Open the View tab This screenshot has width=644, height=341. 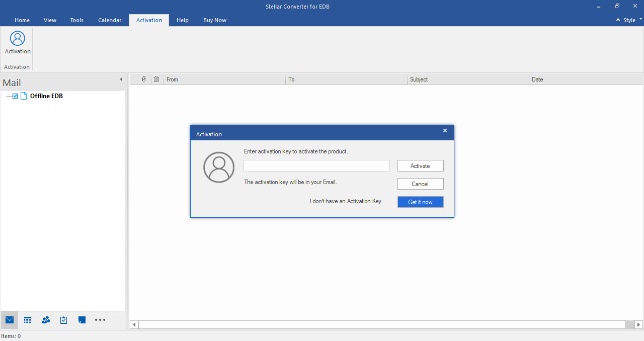point(50,20)
